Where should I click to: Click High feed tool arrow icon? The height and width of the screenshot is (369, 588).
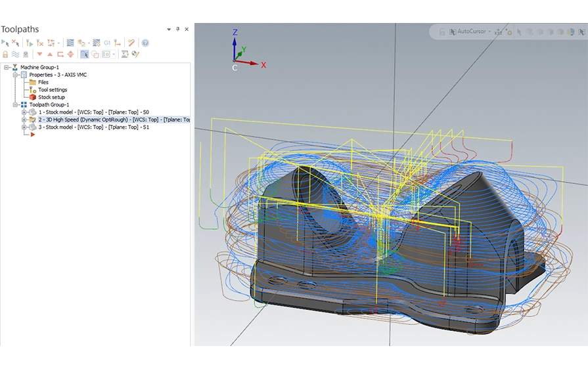coord(118,43)
